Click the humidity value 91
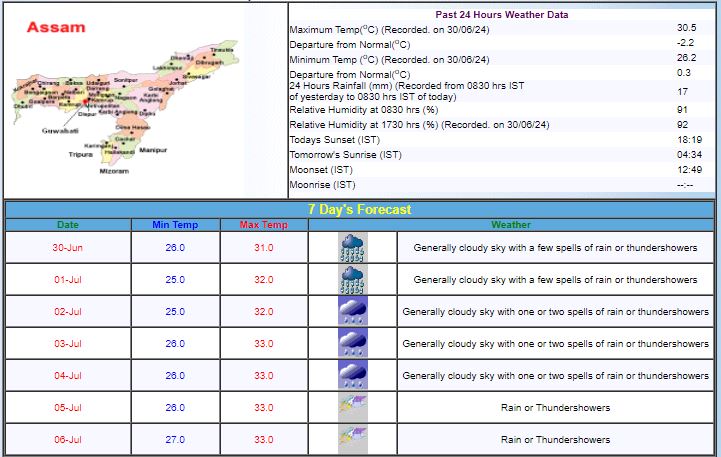 point(682,110)
